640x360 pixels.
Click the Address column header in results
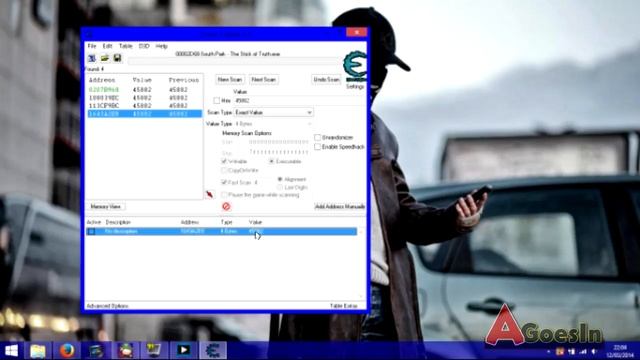102,80
